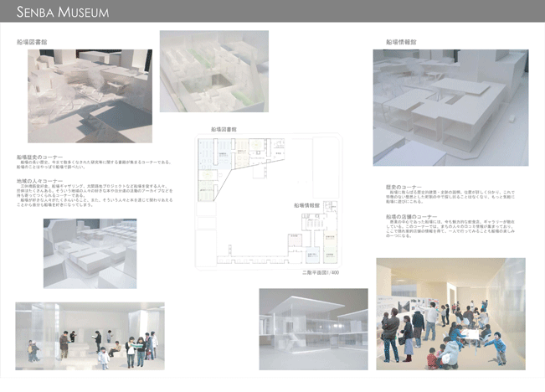Image resolution: width=545 pixels, height=392 pixels.
Task: Select the 船場情報館 heading at top right
Action: (x=402, y=41)
